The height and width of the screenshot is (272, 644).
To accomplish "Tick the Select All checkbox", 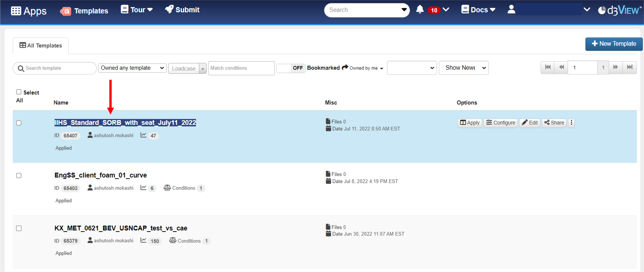I will click(x=19, y=92).
